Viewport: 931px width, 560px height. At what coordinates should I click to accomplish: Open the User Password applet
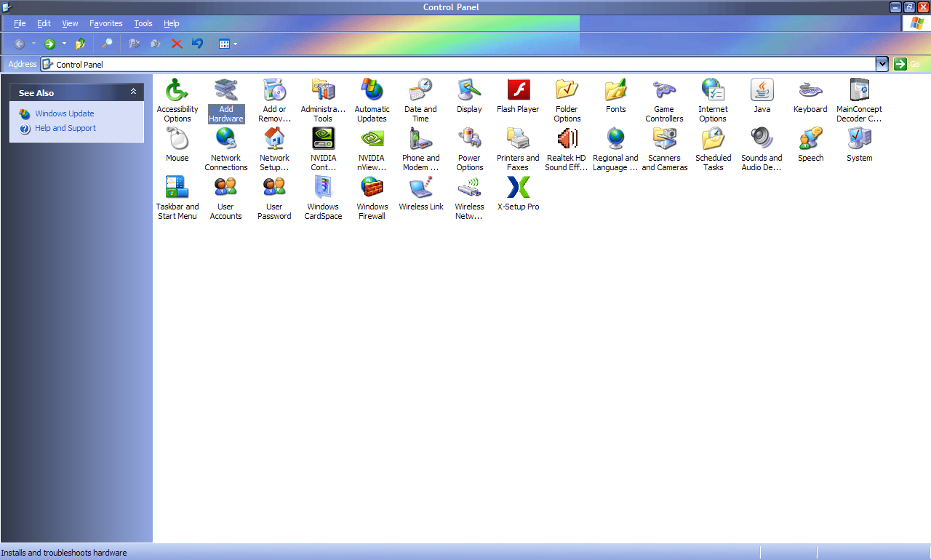click(274, 198)
